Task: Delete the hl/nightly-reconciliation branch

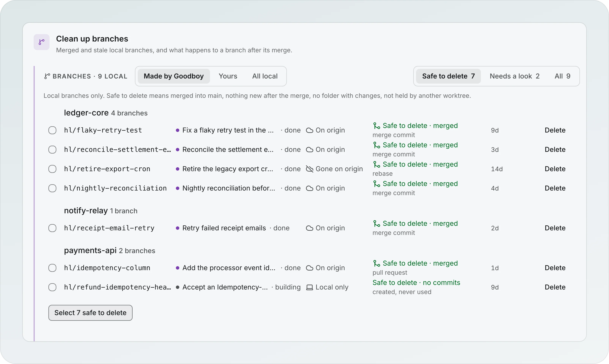Action: click(x=555, y=188)
